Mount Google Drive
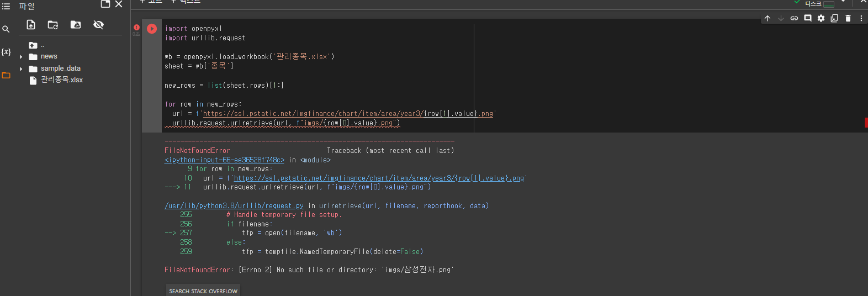 coord(76,25)
